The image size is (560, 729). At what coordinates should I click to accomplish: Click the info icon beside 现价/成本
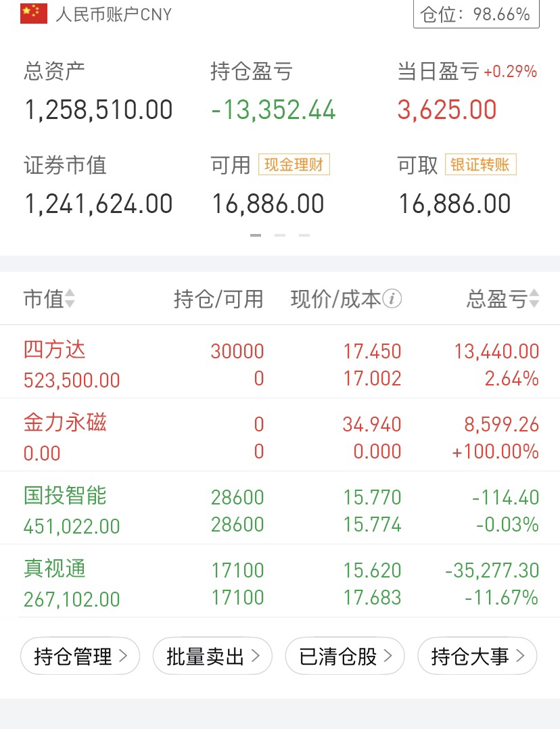point(392,298)
